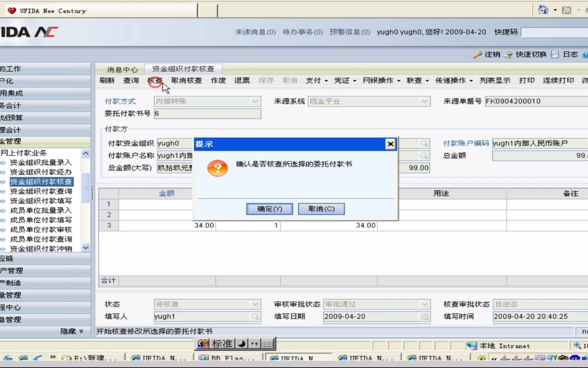588x368 pixels.
Task: Click the 查询 toolbar item
Action: click(x=131, y=80)
